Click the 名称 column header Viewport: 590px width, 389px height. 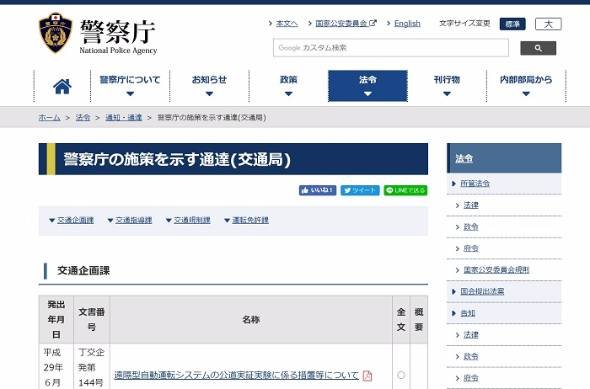tap(251, 320)
